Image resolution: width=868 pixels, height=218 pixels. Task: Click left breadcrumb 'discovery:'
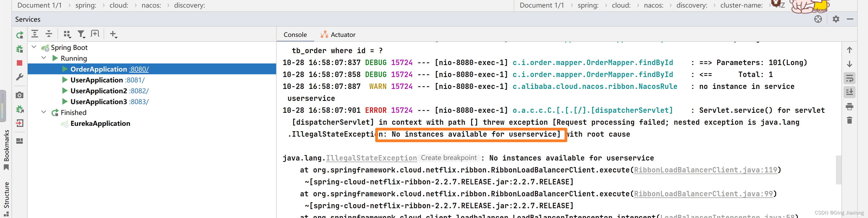[x=189, y=5]
